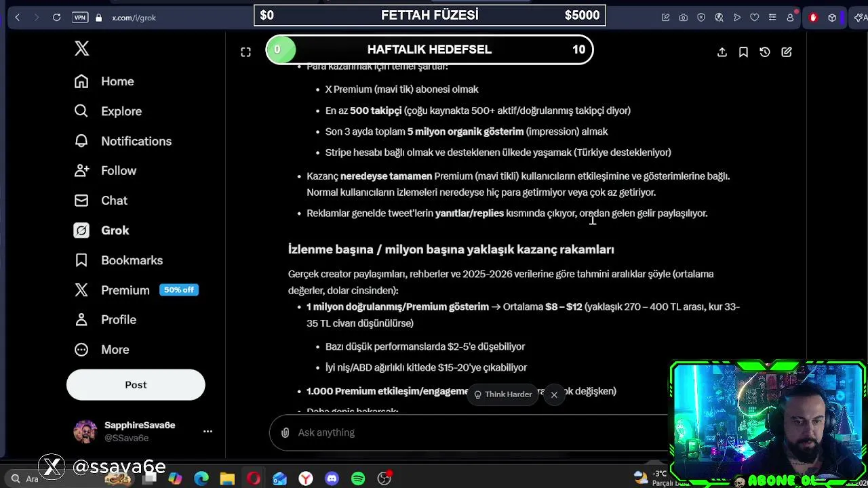The image size is (868, 488).
Task: Open Grok chat history
Action: (x=765, y=52)
